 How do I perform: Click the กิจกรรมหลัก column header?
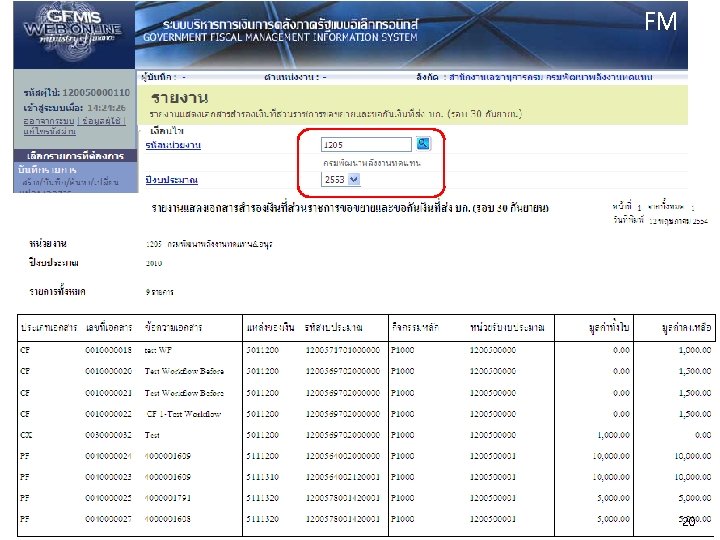[415, 328]
